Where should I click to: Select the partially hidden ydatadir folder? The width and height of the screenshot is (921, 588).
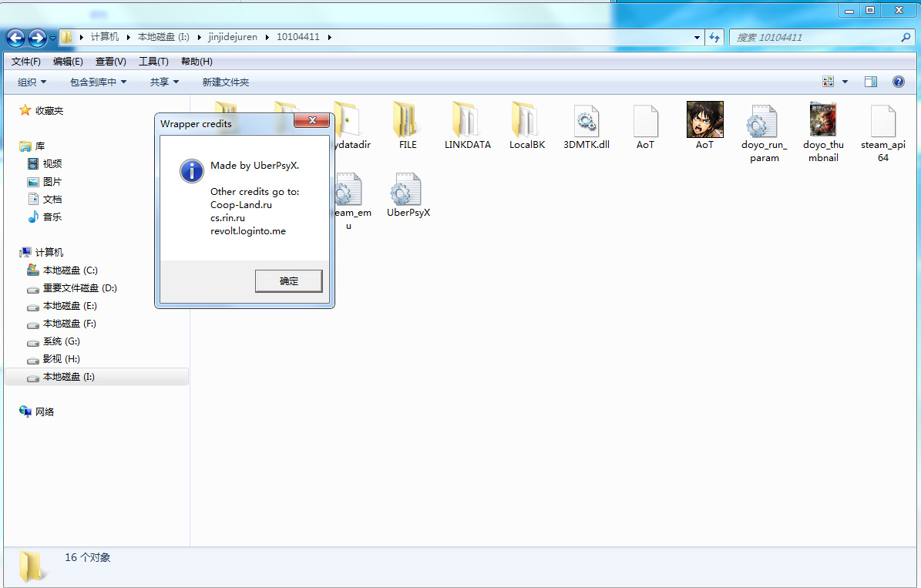(352, 126)
